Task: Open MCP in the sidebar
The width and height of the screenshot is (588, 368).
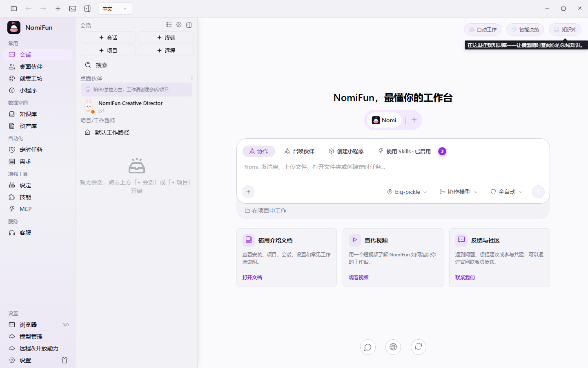Action: point(38,209)
